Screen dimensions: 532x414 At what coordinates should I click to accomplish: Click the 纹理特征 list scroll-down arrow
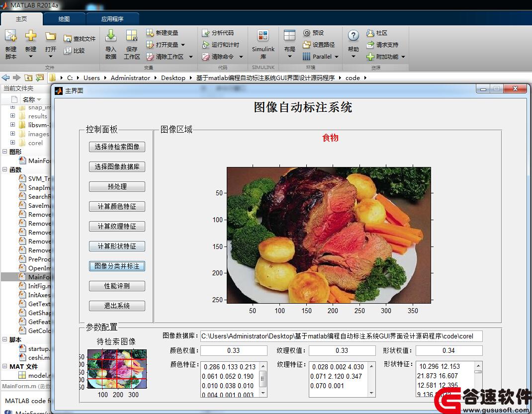tap(372, 393)
